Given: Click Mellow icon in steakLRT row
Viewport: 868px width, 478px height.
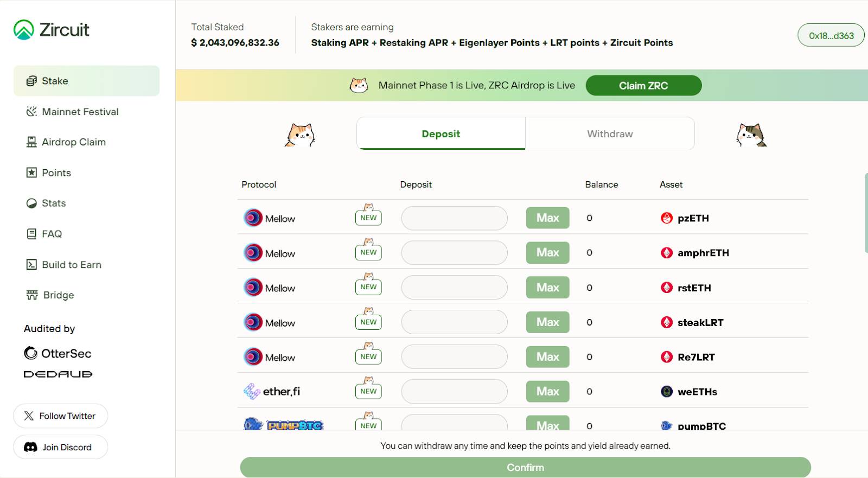Looking at the screenshot, I should pyautogui.click(x=253, y=322).
